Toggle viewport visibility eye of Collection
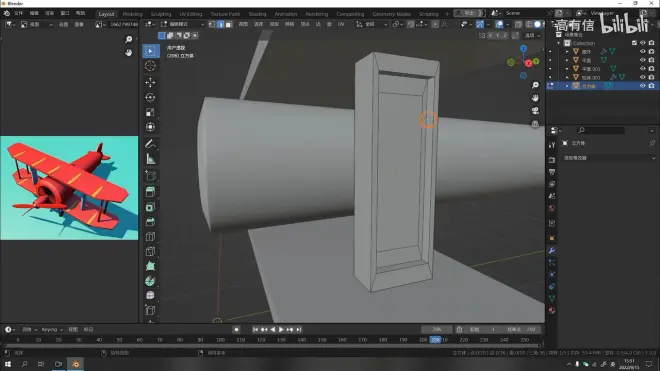This screenshot has height=371, width=660. [642, 43]
